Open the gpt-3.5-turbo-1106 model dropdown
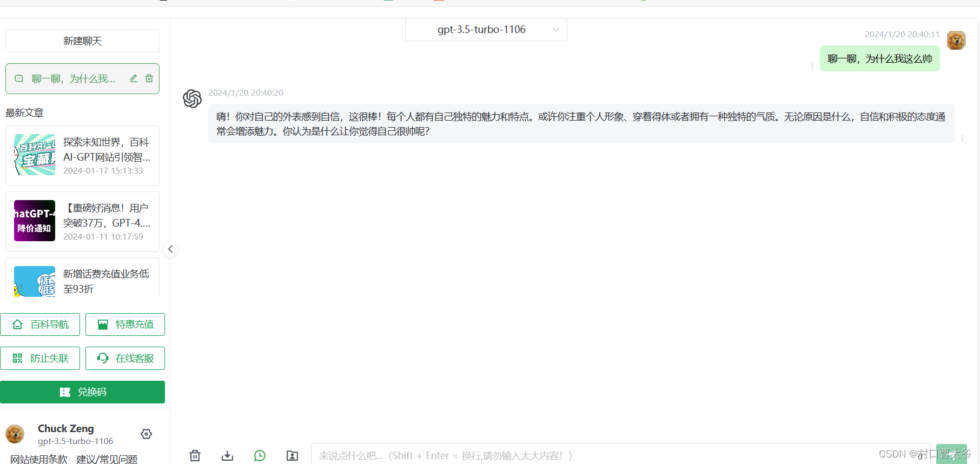The height and width of the screenshot is (464, 980). [486, 30]
